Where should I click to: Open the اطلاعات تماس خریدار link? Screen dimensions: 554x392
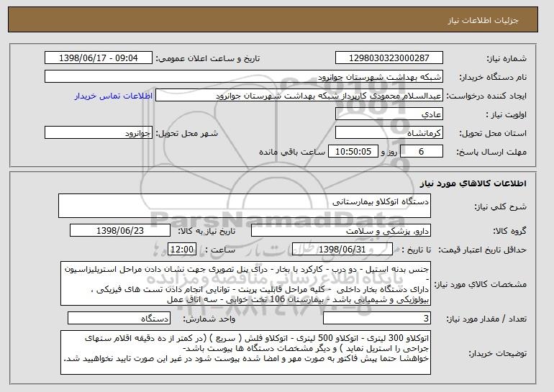114,96
